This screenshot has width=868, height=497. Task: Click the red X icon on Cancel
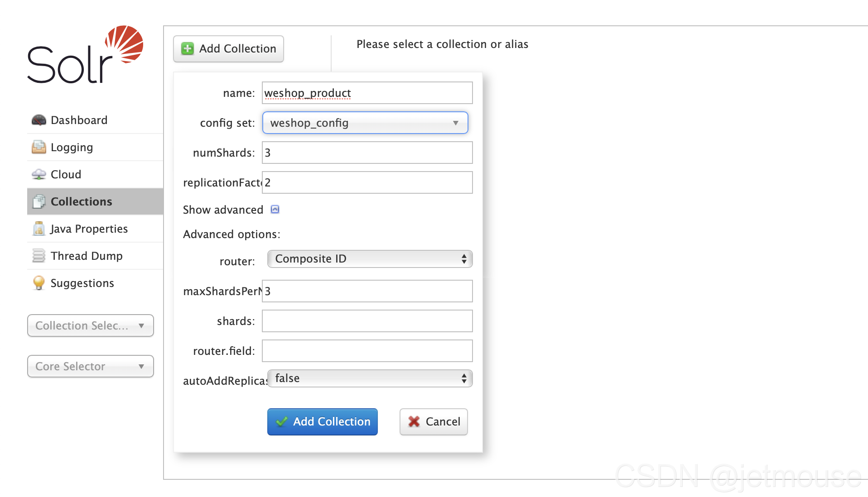pyautogui.click(x=414, y=421)
